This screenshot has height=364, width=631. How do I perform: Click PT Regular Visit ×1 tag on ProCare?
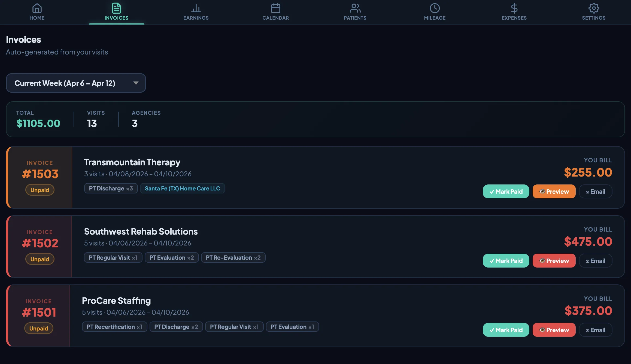click(234, 327)
